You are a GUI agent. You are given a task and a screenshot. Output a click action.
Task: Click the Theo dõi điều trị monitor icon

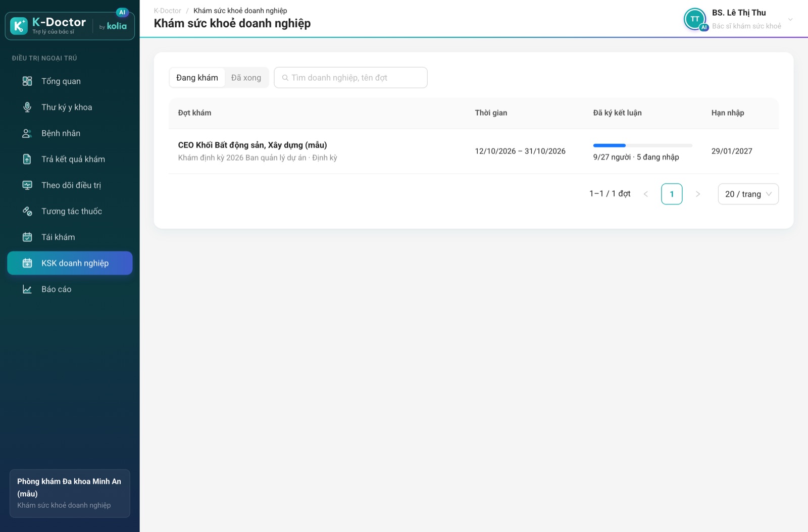(x=27, y=185)
